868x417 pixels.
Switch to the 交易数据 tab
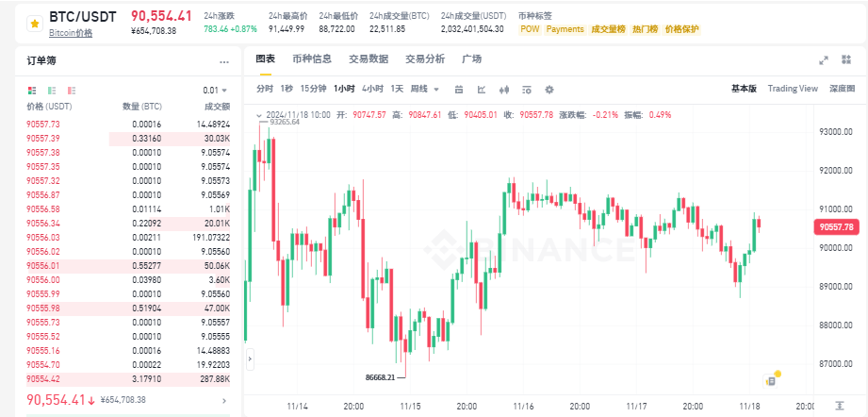coord(368,59)
